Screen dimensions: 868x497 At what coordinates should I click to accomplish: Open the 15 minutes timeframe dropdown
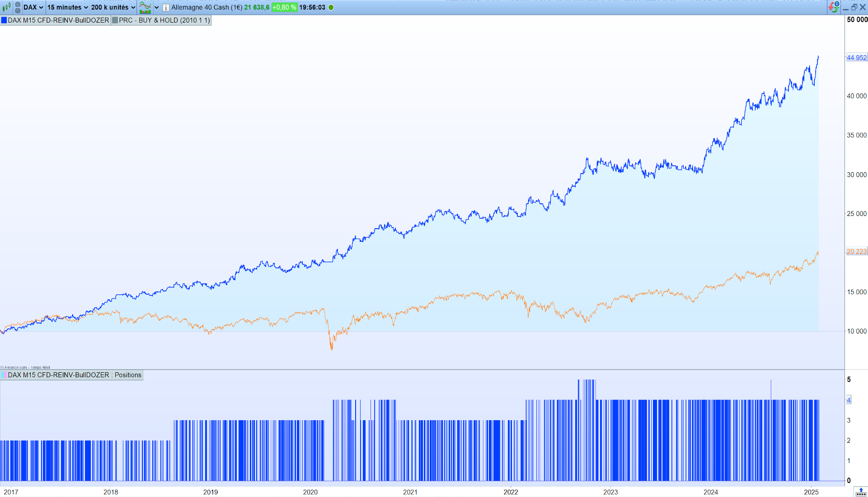pos(68,7)
